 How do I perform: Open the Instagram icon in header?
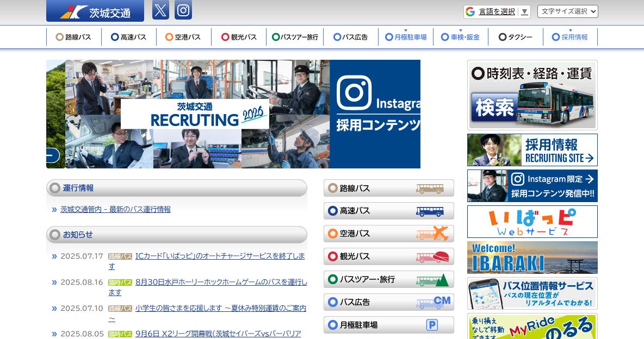pyautogui.click(x=183, y=10)
